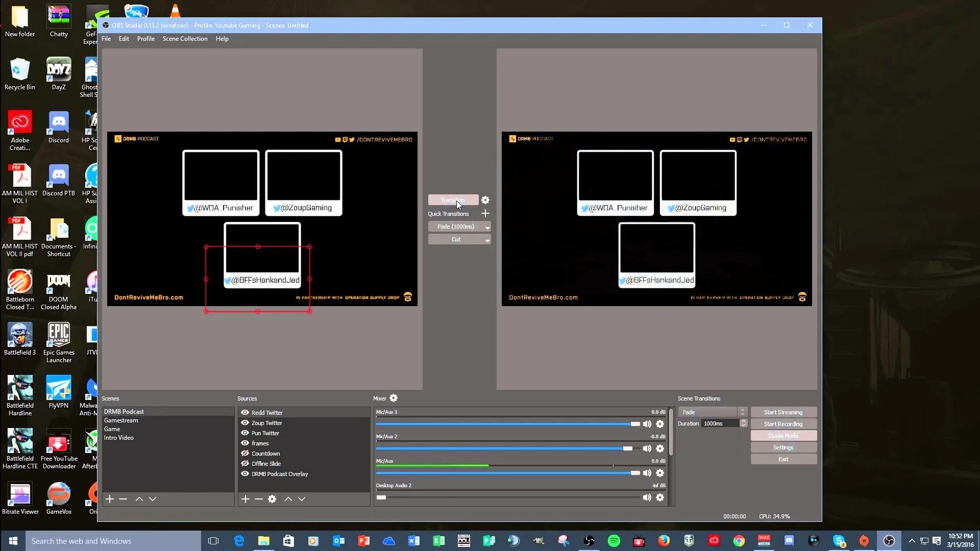Viewport: 980px width, 551px height.
Task: Click add source plus icon
Action: click(x=244, y=498)
